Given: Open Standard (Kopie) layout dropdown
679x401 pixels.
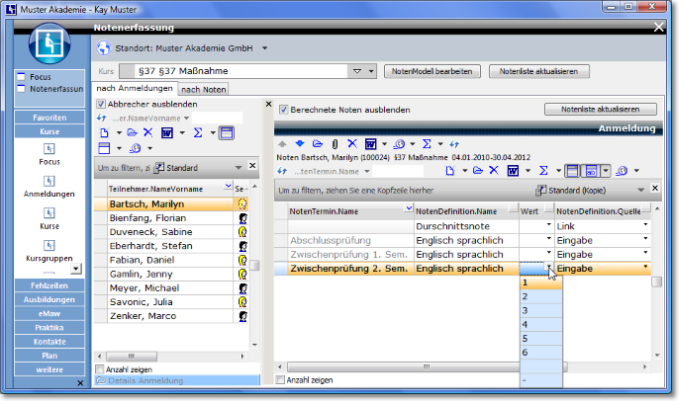Looking at the screenshot, I should tap(641, 190).
